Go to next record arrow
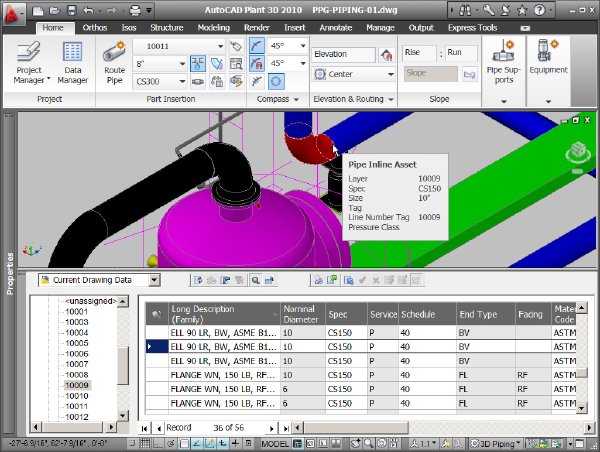 coord(271,428)
